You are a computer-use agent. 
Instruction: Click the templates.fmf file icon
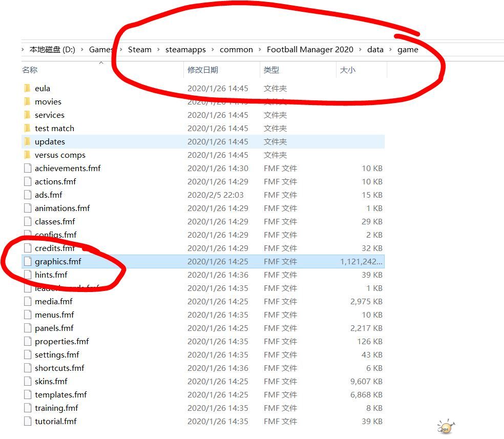pos(28,394)
